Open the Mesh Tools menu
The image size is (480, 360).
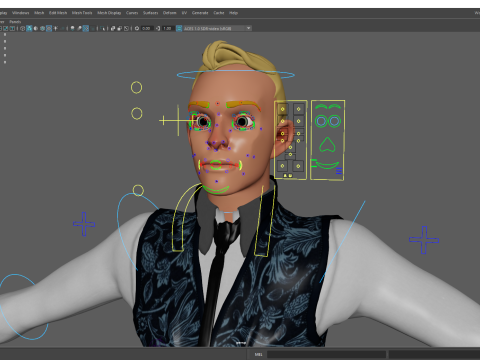[82, 13]
